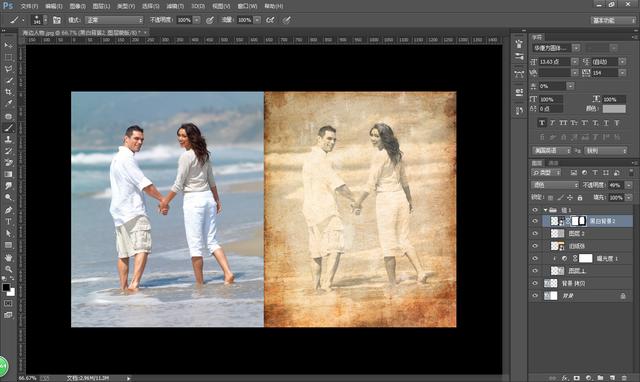
Task: Toggle lock transparent pixels icon
Action: click(x=551, y=198)
